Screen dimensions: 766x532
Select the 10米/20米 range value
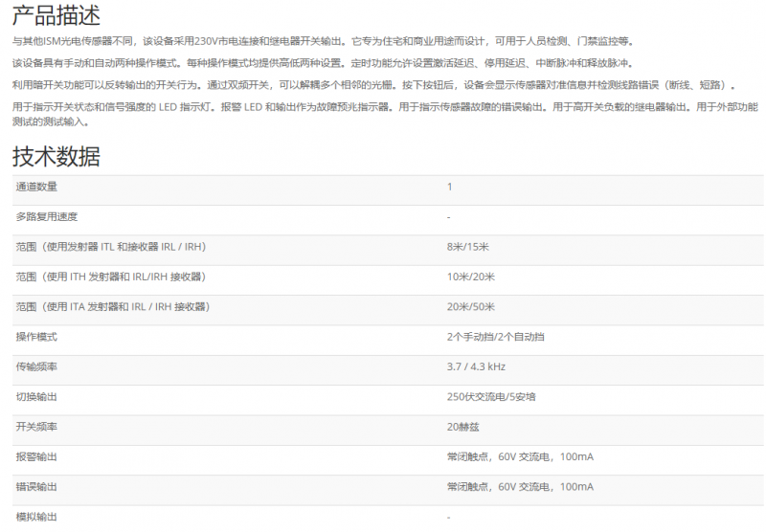(470, 277)
